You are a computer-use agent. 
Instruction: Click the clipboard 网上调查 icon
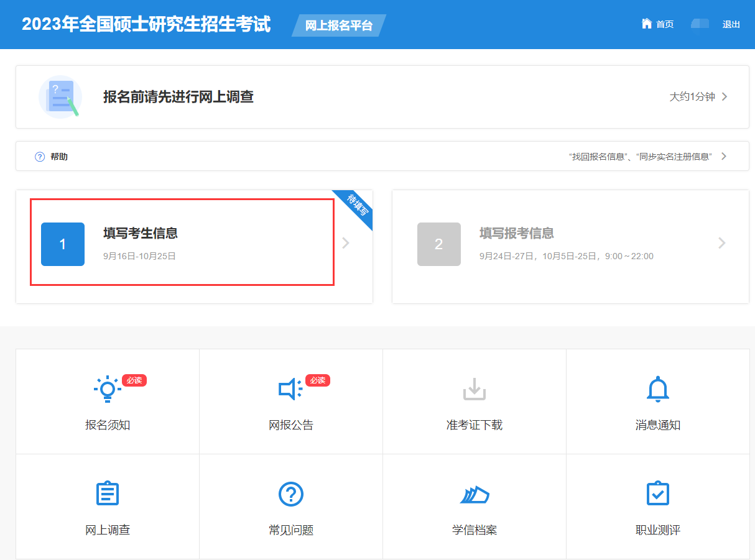point(108,493)
